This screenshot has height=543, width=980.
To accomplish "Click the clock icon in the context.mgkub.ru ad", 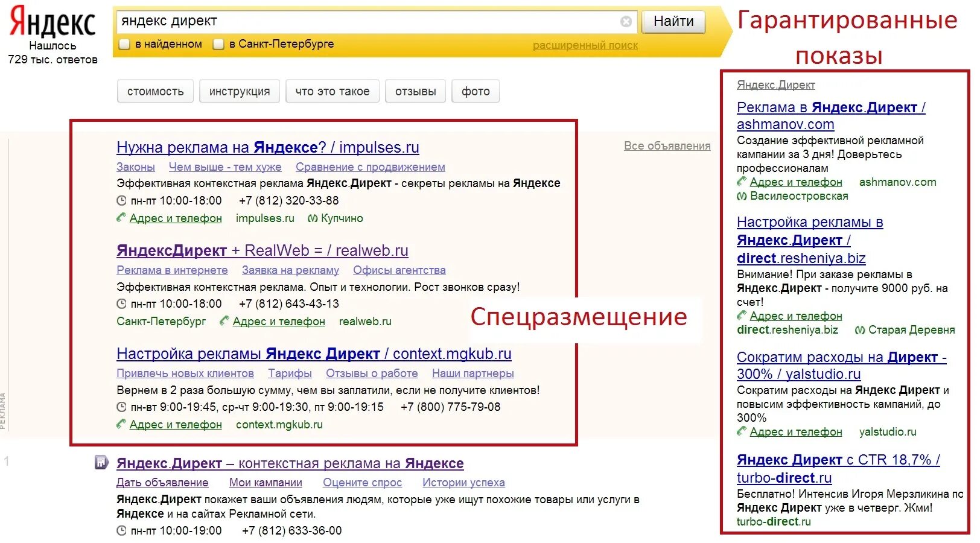I will coord(121,407).
